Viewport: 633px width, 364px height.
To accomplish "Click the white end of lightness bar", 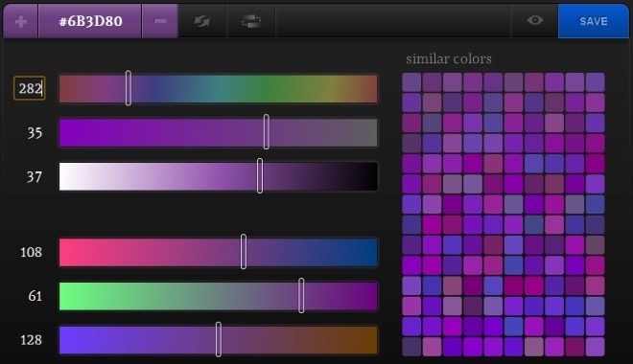I will point(69,176).
